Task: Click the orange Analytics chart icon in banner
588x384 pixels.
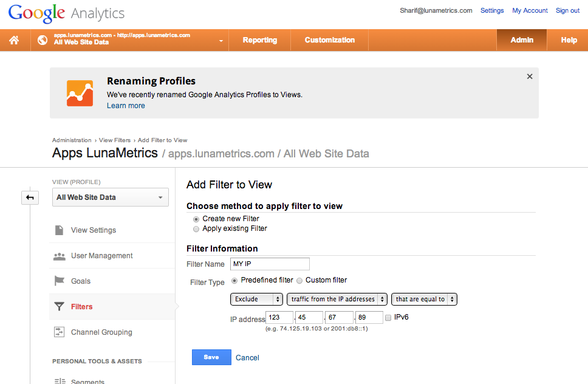Action: (80, 93)
